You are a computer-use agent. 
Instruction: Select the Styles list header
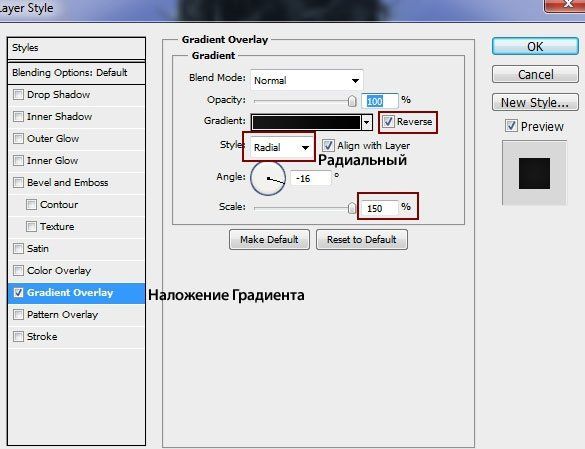[x=76, y=48]
